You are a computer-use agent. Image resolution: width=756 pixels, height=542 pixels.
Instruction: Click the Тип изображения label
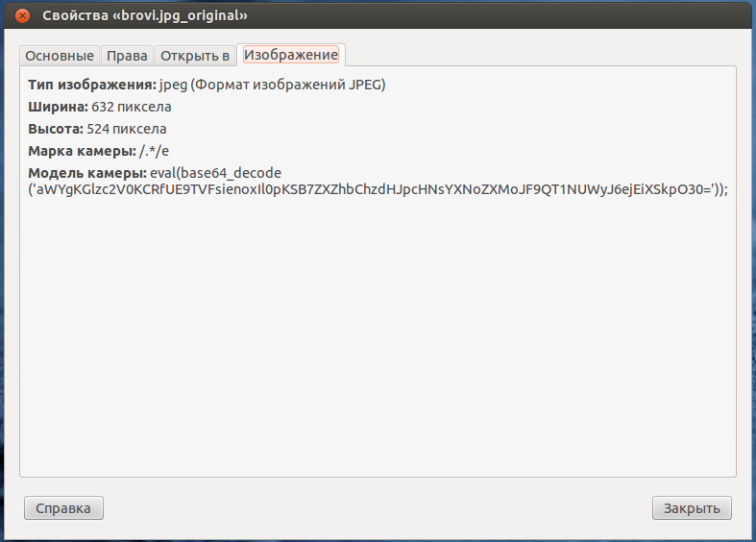pos(91,85)
